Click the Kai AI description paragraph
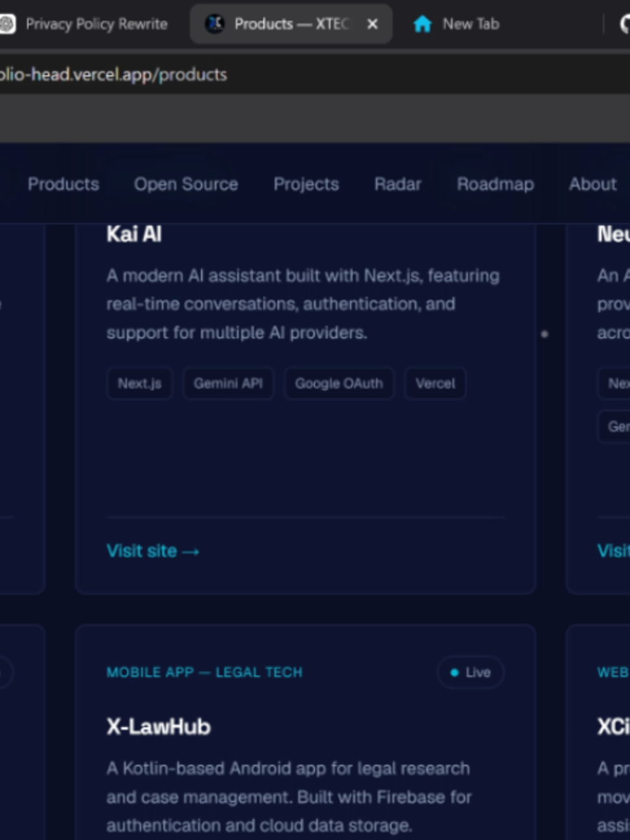 303,304
